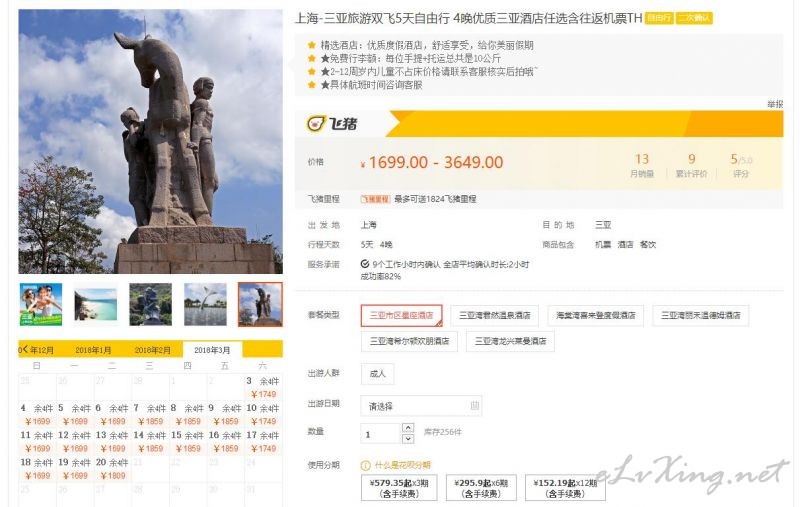The width and height of the screenshot is (800, 507).
Task: Choose the 12期 installment plan ¥152.19
Action: pos(565,488)
